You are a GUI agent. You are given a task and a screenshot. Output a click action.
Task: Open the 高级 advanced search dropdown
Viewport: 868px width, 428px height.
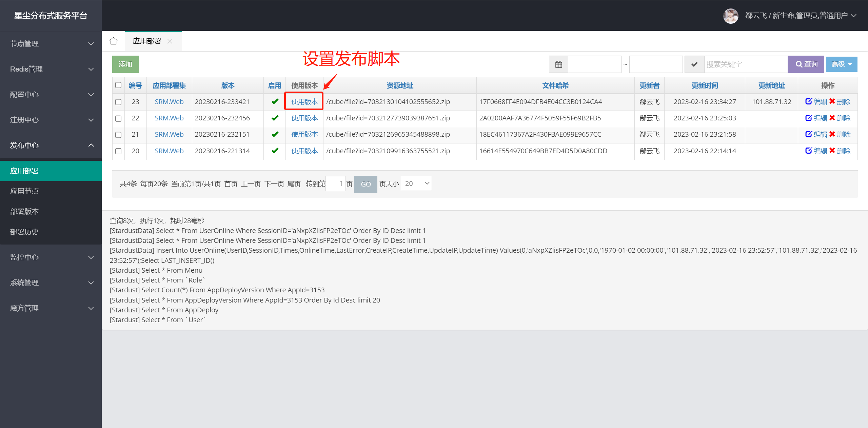pyautogui.click(x=841, y=64)
